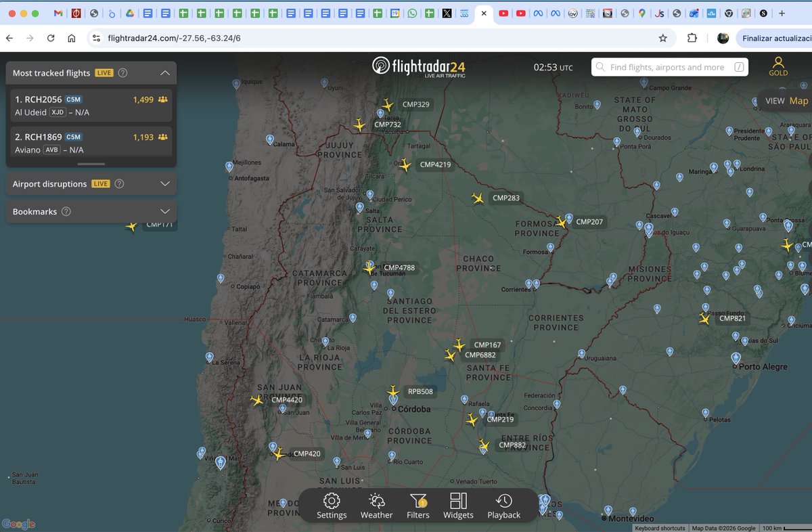The image size is (812, 532).
Task: Switch map type using the Map selector
Action: point(798,100)
